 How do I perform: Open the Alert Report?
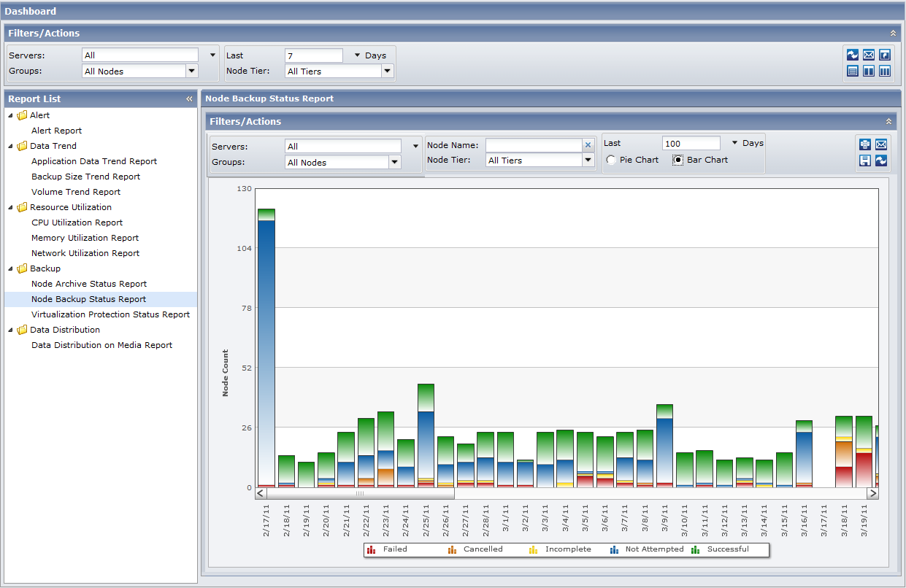(56, 131)
